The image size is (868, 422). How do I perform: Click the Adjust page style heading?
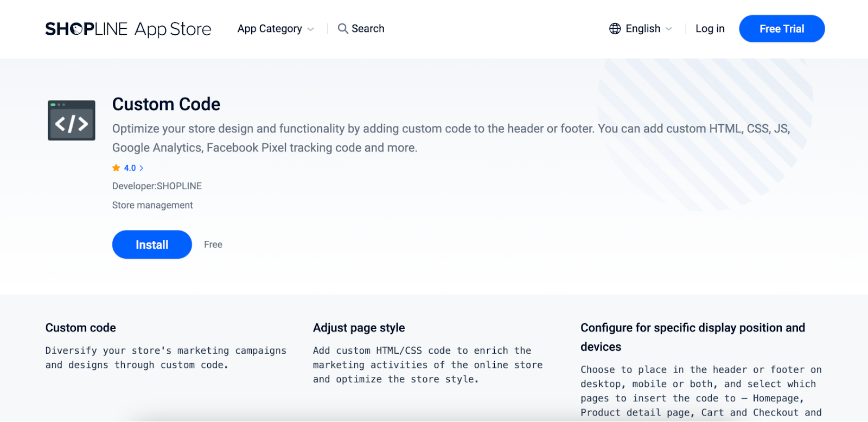click(359, 328)
